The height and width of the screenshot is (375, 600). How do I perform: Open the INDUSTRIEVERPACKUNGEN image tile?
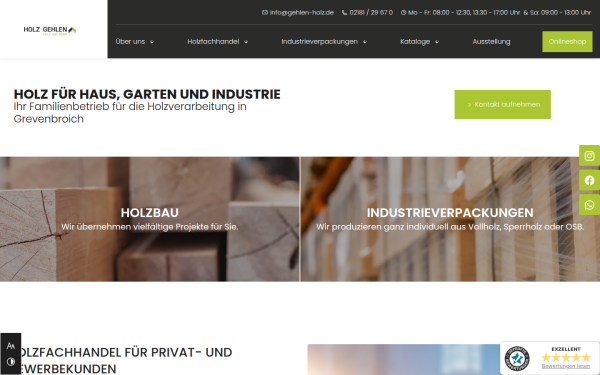point(450,219)
